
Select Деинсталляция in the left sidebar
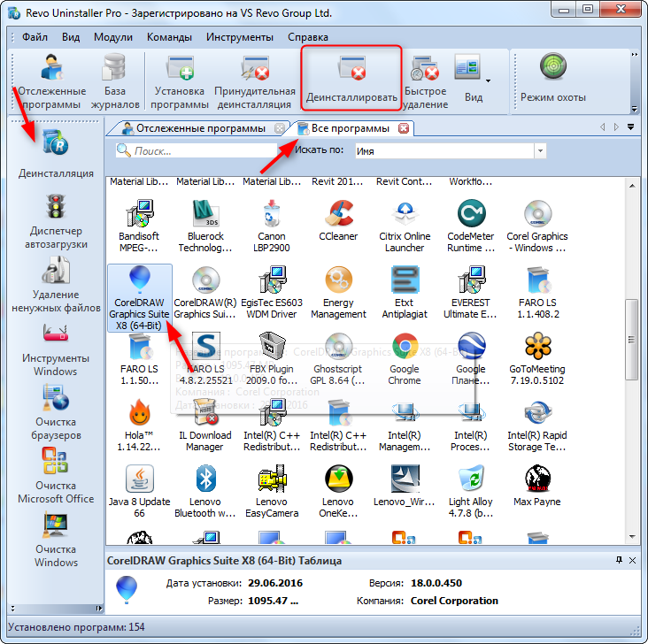(56, 154)
